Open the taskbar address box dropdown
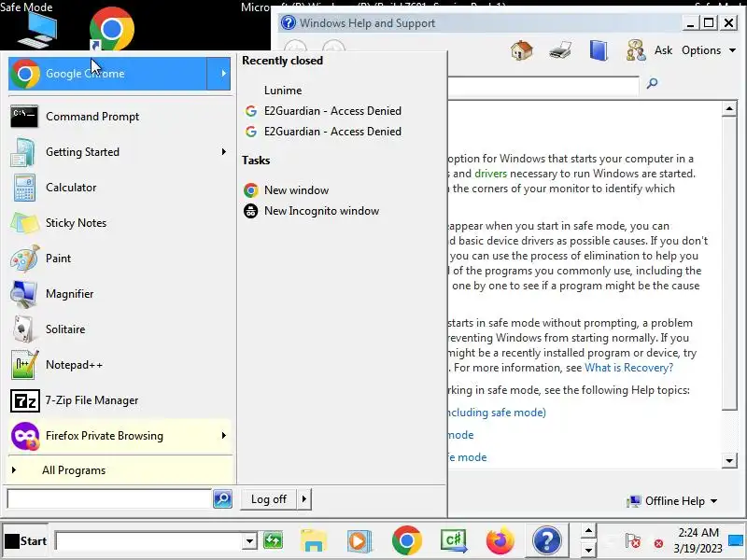The width and height of the screenshot is (747, 560). pos(249,541)
